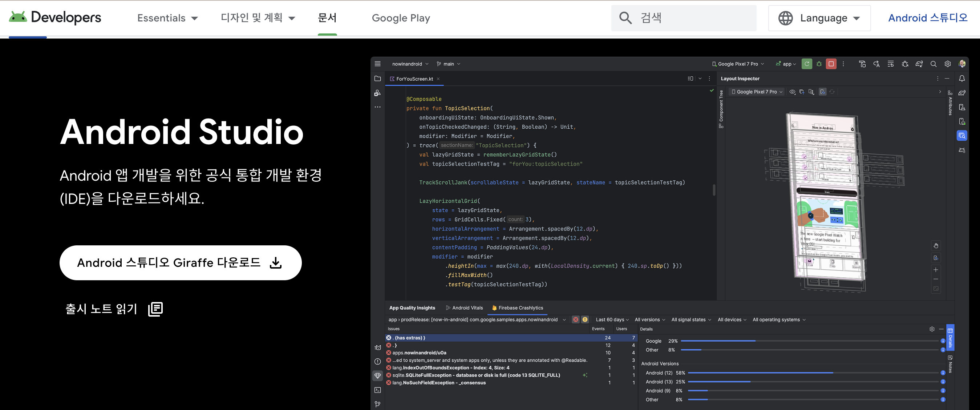Screen dimensions: 980x410
Task: Open the settings gear in IDE toolbar
Action: point(947,64)
